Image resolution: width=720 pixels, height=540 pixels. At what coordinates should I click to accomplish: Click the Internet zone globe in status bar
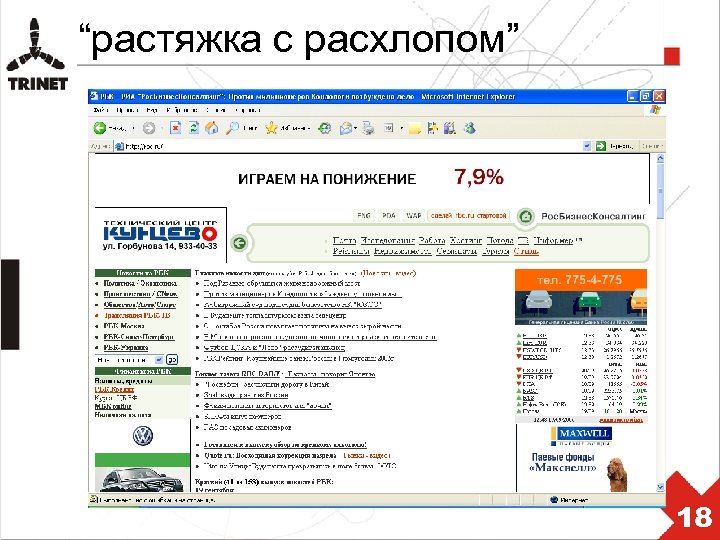pos(554,500)
